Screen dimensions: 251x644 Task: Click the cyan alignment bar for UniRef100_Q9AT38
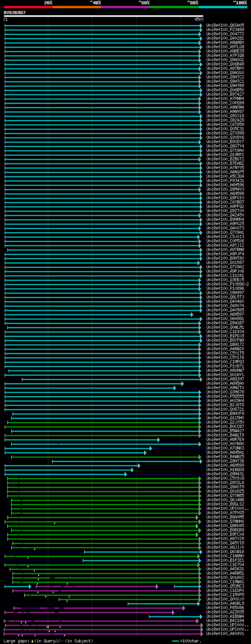tap(127, 461)
